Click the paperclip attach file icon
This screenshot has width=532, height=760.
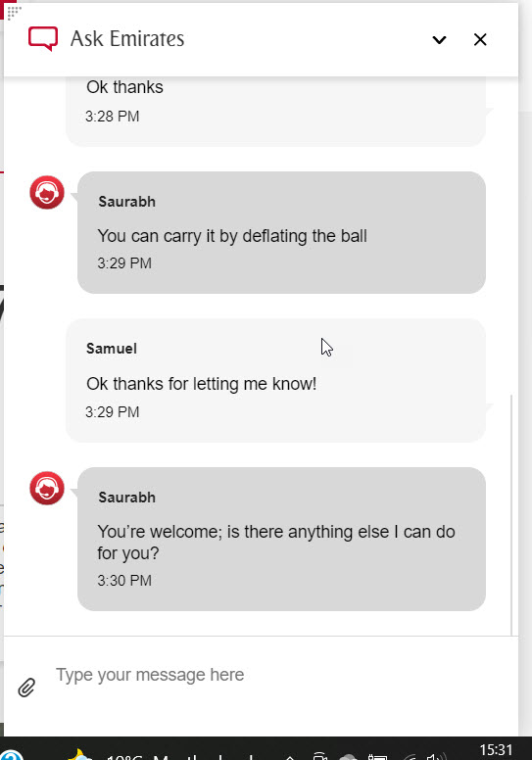coord(26,688)
